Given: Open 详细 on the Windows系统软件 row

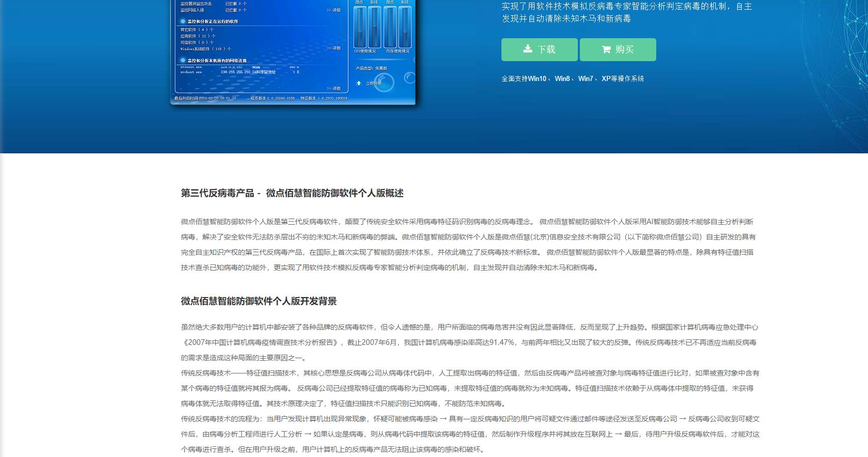Looking at the screenshot, I should pyautogui.click(x=334, y=48).
